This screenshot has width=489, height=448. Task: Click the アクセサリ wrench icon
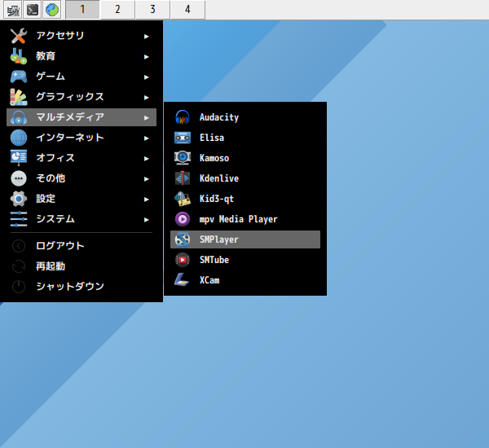19,36
